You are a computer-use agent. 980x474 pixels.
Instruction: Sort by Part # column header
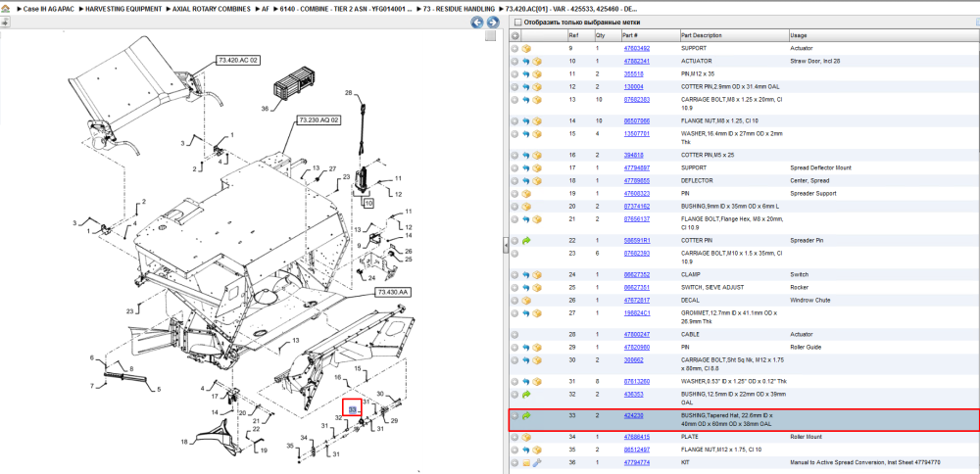[x=629, y=35]
